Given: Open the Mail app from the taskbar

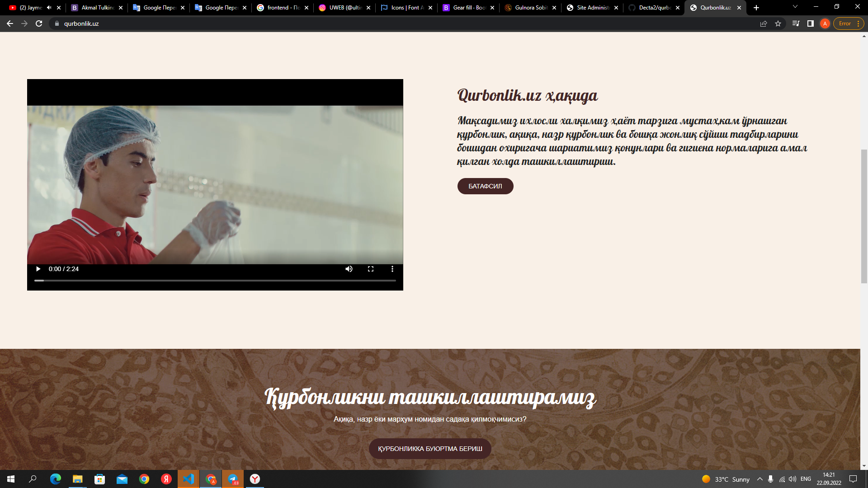Looking at the screenshot, I should (122, 479).
